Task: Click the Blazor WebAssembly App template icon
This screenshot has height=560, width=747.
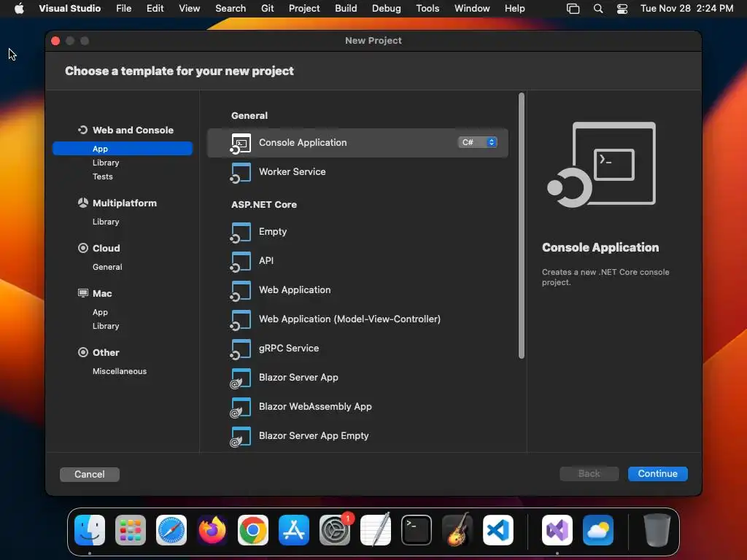Action: coord(241,407)
